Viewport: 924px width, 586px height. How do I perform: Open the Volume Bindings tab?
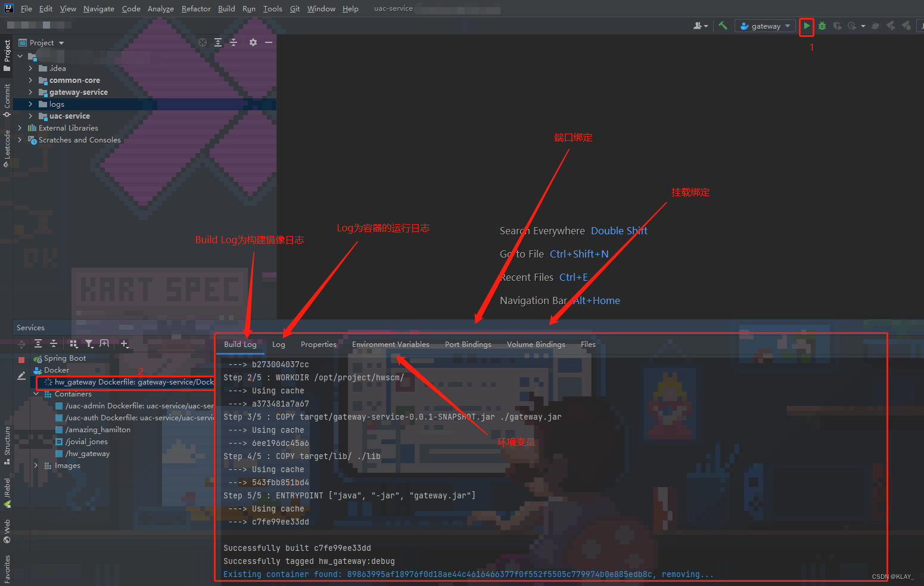click(x=536, y=344)
